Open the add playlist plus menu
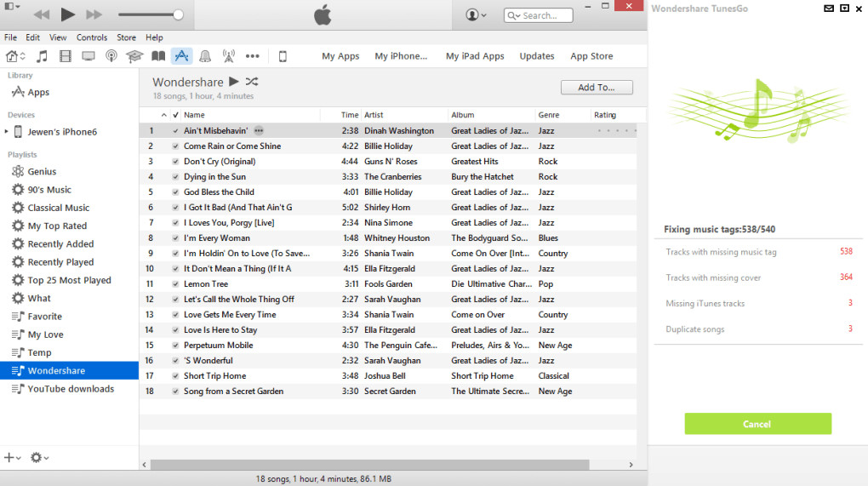This screenshot has height=486, width=868. tap(12, 458)
